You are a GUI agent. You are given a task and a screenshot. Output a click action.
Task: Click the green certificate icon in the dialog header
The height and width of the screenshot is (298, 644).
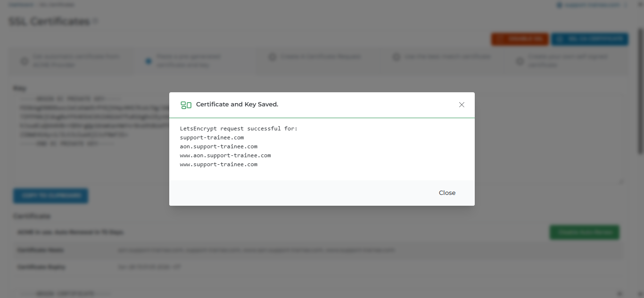[x=186, y=105]
